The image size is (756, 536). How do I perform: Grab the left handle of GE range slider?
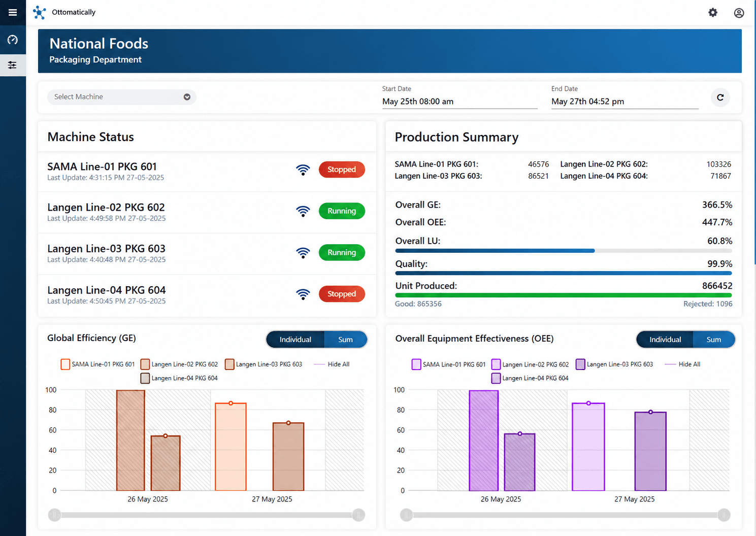54,515
